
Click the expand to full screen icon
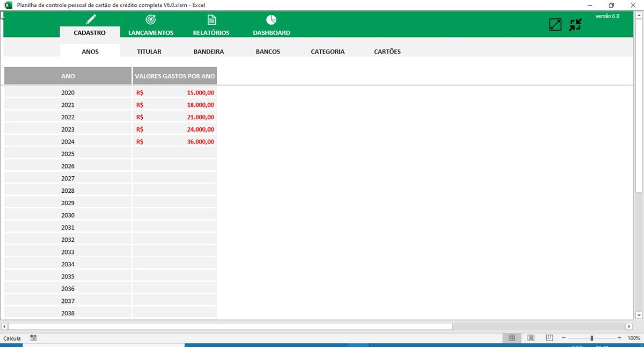[x=555, y=25]
